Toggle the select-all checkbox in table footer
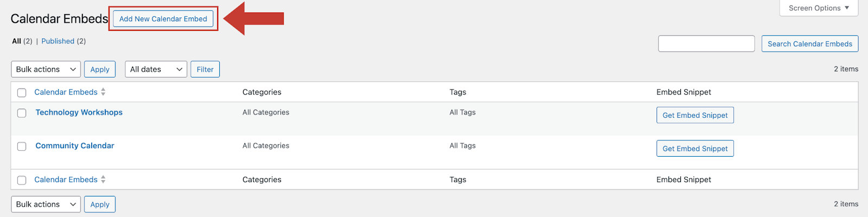The image size is (868, 217). pos(22,180)
